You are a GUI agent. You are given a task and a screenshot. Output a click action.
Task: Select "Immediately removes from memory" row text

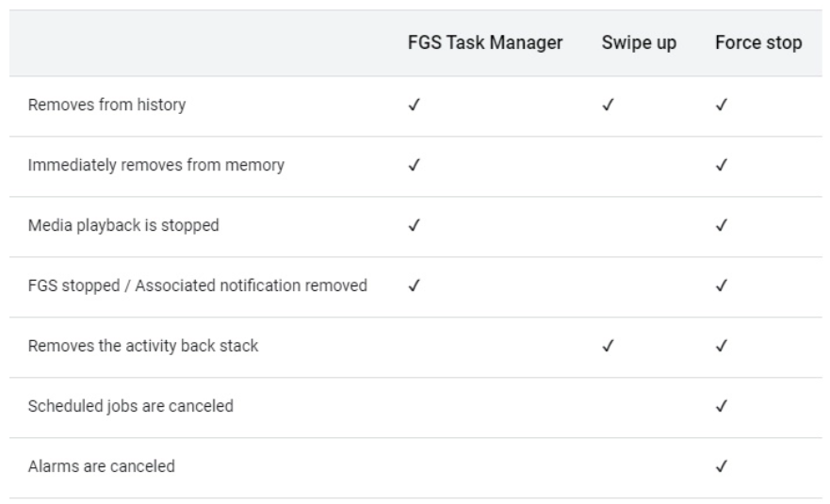(x=155, y=166)
